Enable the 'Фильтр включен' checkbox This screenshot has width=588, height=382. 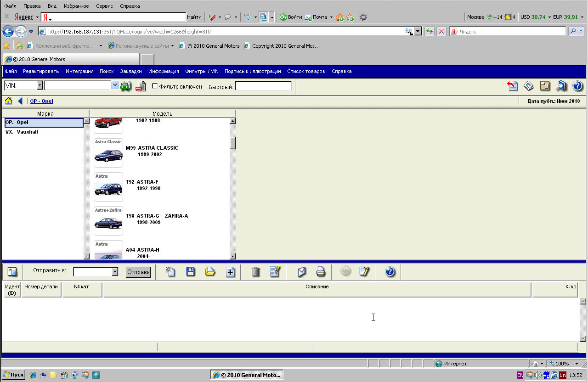click(x=155, y=86)
